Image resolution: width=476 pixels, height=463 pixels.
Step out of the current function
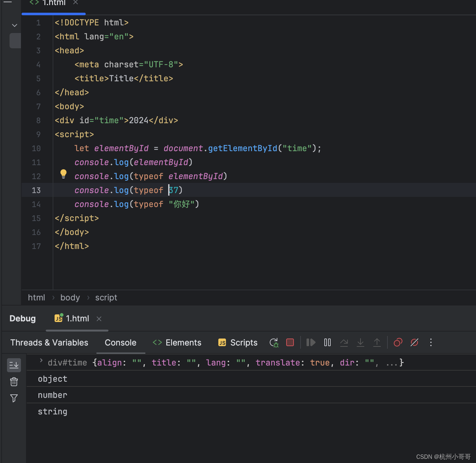(x=377, y=342)
